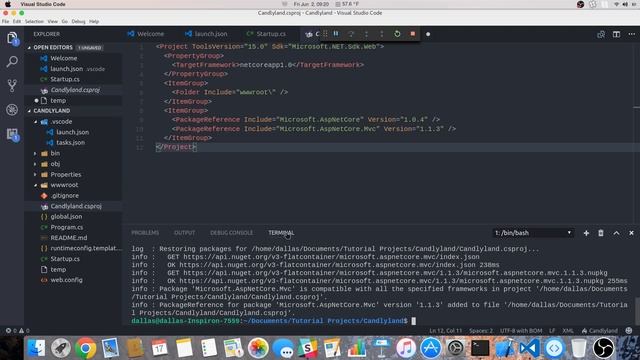Add a new terminal
The height and width of the screenshot is (360, 640).
point(586,233)
